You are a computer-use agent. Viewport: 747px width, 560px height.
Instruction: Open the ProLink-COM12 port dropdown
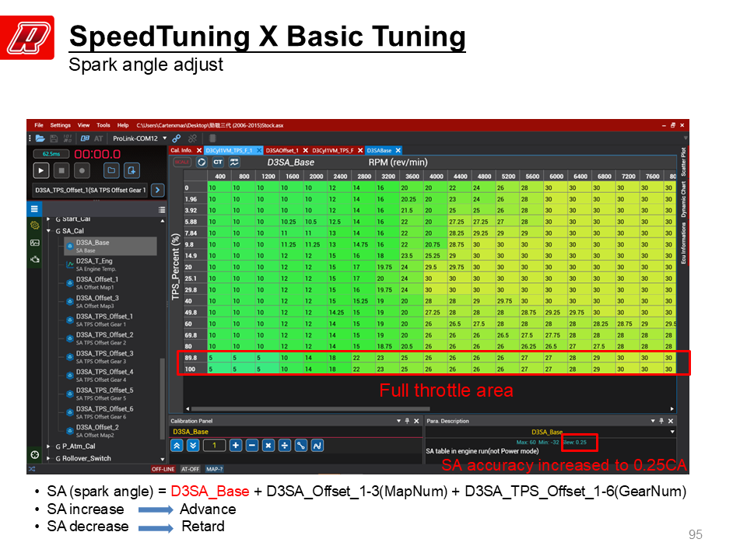click(x=165, y=138)
